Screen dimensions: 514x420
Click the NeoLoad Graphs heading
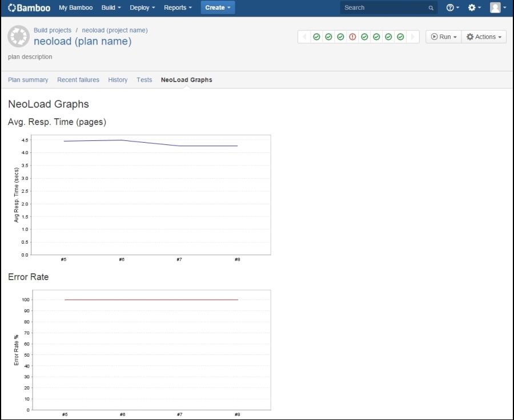(x=49, y=104)
